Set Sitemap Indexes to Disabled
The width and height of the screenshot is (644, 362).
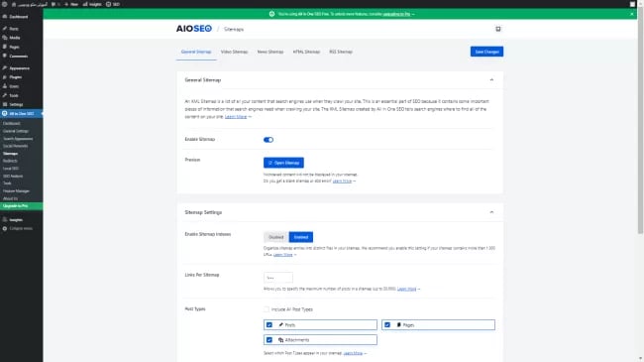pos(276,237)
